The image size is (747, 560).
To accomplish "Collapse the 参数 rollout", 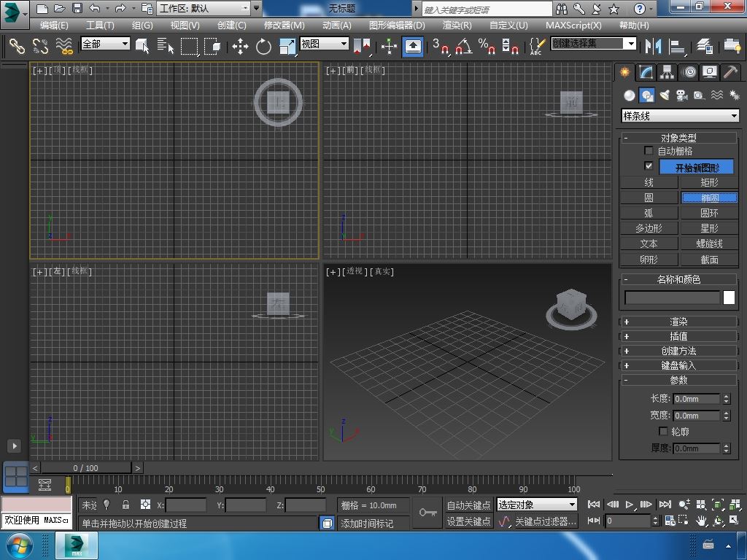I will click(x=678, y=380).
